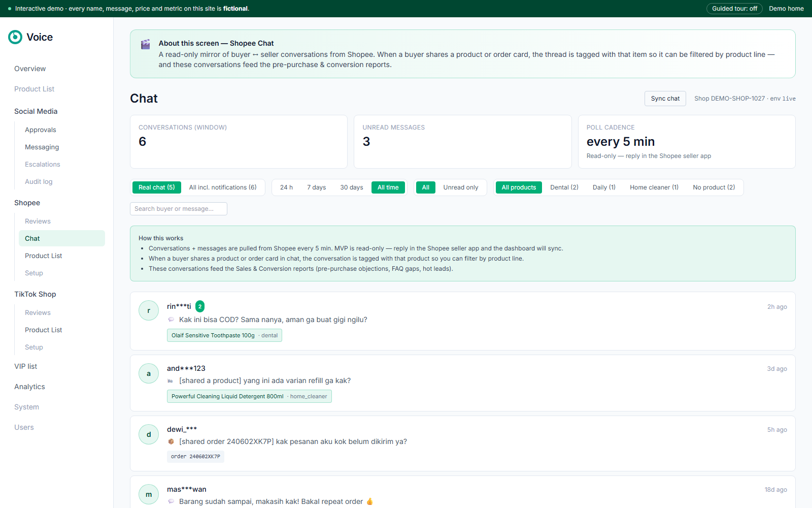
Task: Open the Conversations (window) stat card
Action: tap(239, 142)
